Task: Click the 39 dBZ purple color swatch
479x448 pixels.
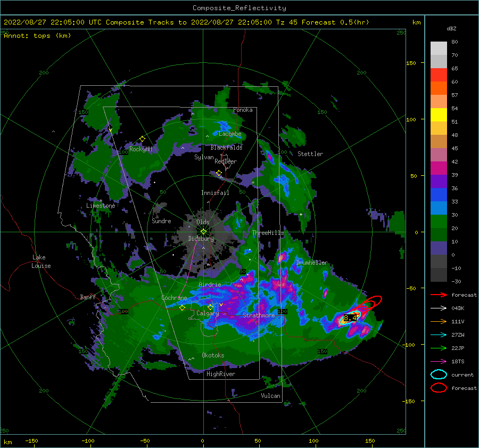Action: coord(439,181)
